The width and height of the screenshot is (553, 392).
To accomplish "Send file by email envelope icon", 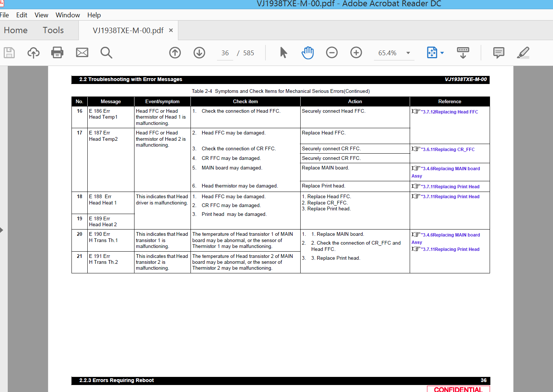I will click(82, 53).
